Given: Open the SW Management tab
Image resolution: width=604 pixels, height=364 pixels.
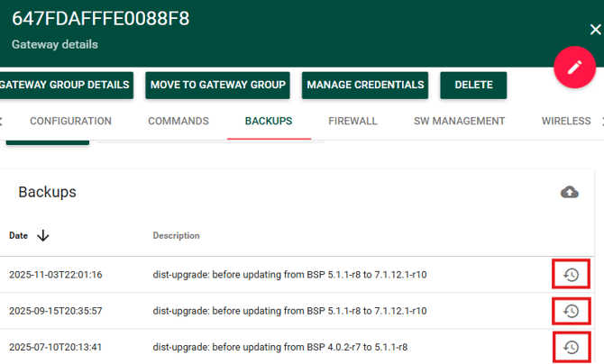Looking at the screenshot, I should click(x=459, y=122).
